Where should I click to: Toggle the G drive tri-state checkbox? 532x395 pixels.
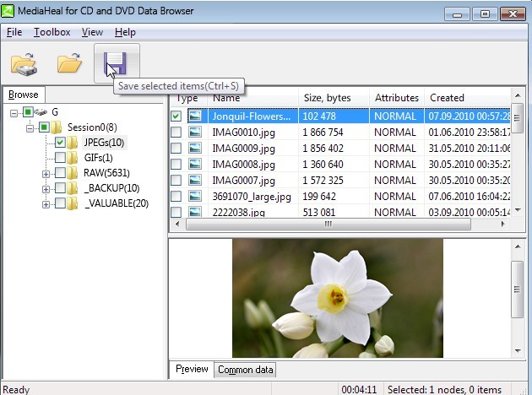[28, 111]
